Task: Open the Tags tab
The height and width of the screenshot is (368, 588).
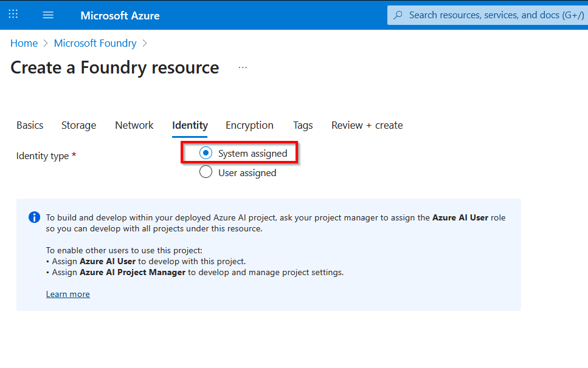Action: click(x=303, y=125)
